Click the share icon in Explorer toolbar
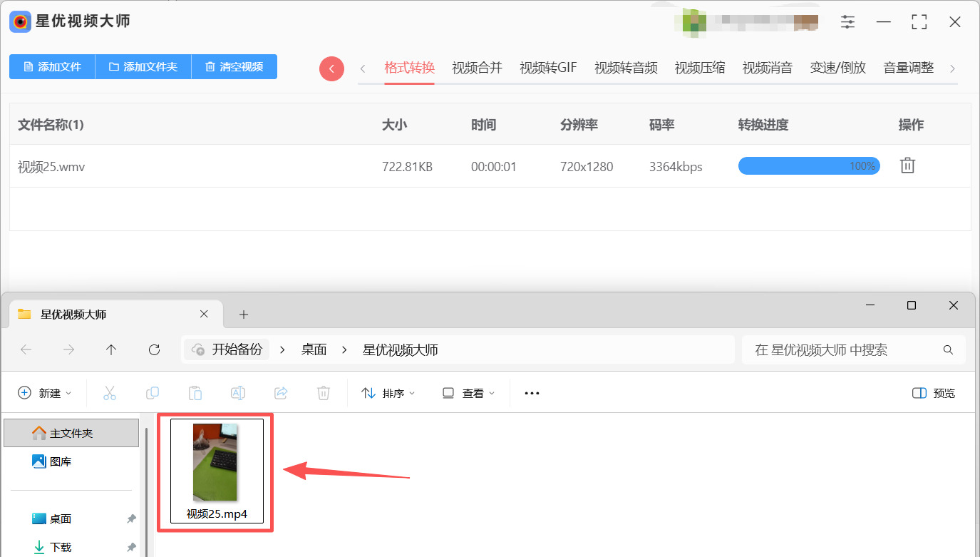980x557 pixels. 281,393
